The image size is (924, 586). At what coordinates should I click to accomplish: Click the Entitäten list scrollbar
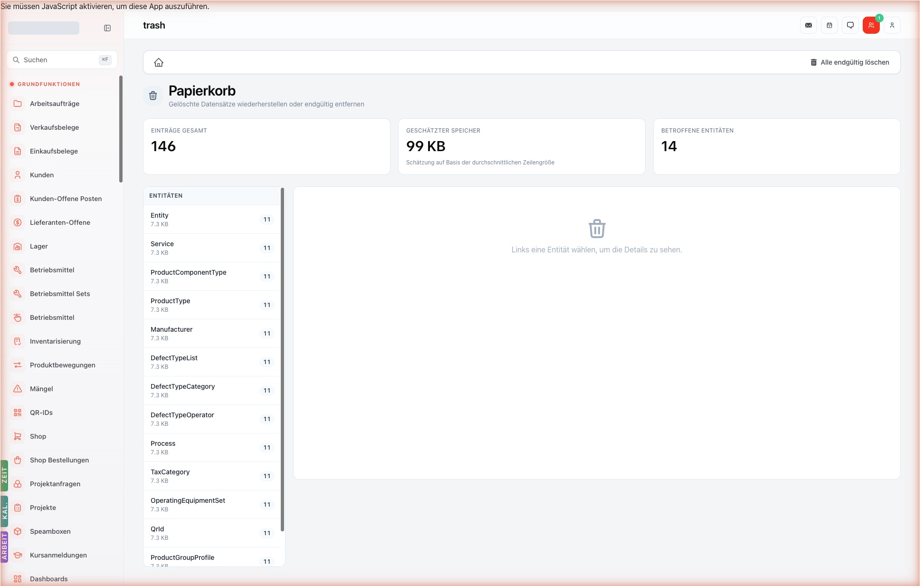click(283, 360)
